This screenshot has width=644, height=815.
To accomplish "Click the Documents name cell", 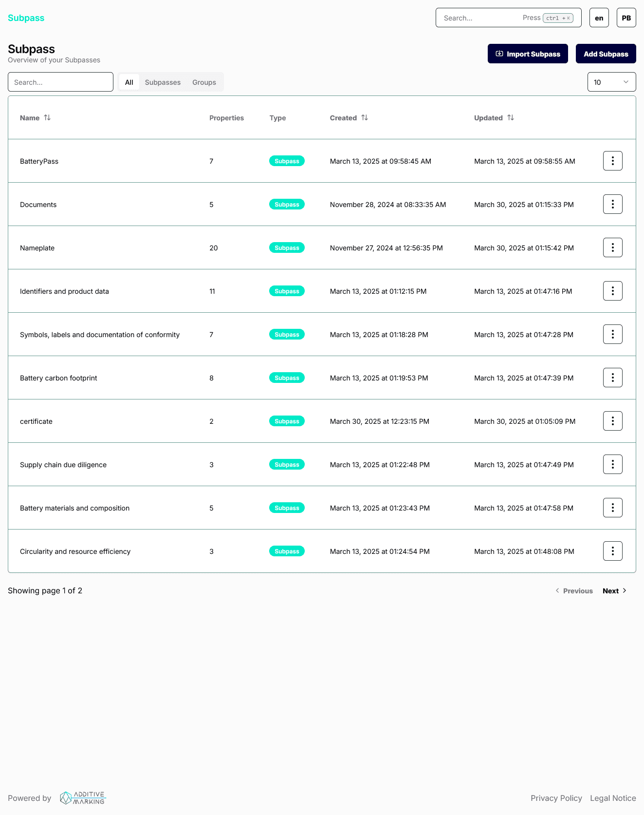I will [38, 205].
